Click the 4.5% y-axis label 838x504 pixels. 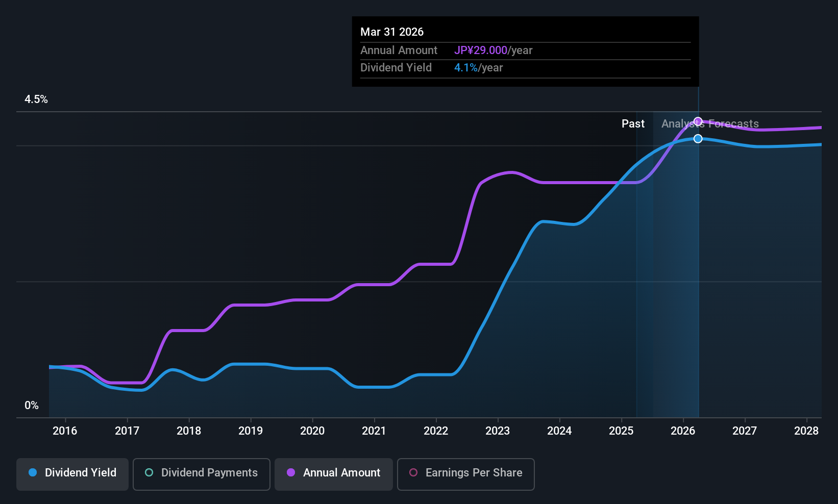(36, 99)
